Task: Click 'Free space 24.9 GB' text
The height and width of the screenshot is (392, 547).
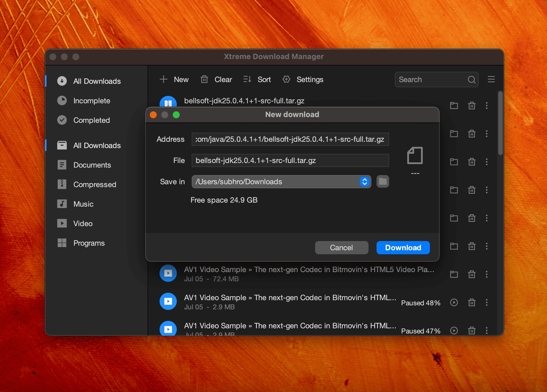Action: (x=224, y=200)
